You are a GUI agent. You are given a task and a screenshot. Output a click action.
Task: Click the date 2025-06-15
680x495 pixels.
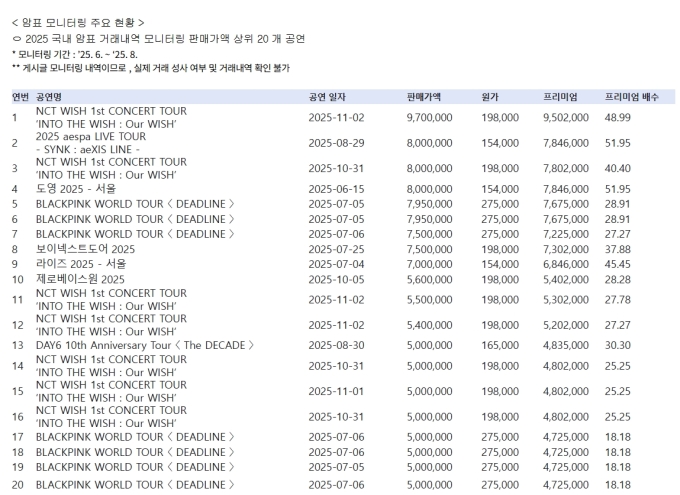click(x=336, y=189)
